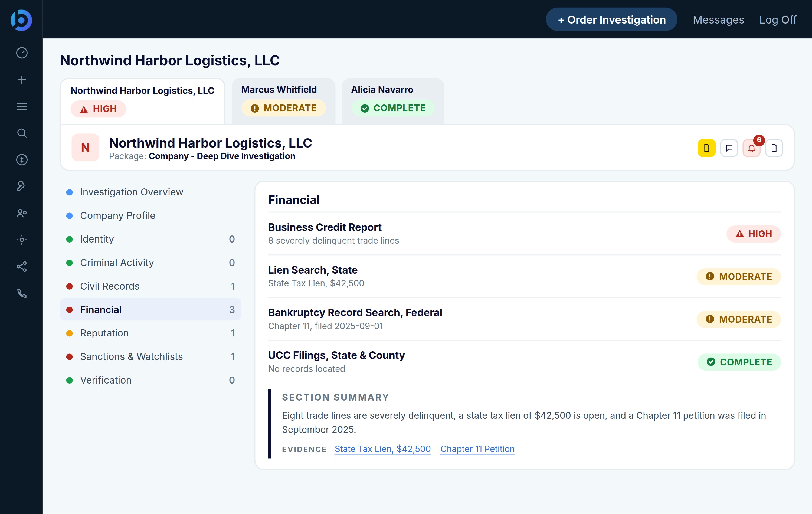Viewport: 812px width, 514px height.
Task: Click 'No records located' text
Action: point(306,369)
